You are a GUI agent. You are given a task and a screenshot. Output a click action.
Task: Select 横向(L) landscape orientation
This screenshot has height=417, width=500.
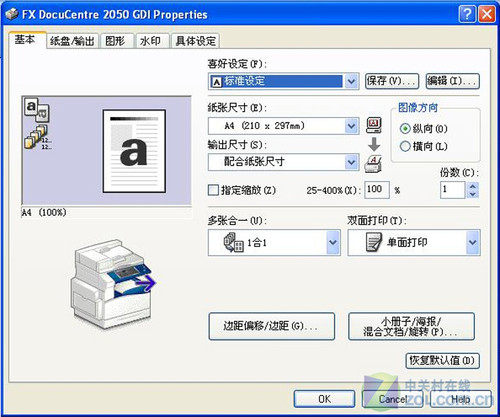coord(424,146)
